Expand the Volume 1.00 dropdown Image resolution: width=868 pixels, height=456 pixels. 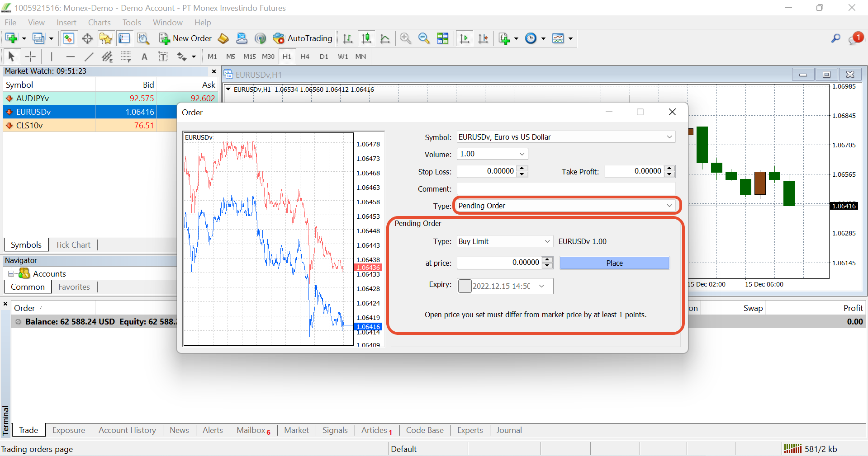[492, 154]
